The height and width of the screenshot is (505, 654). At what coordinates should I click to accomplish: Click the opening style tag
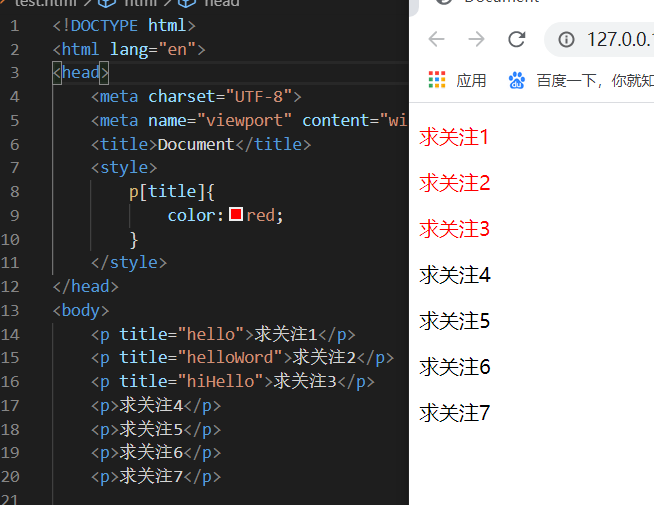click(124, 168)
